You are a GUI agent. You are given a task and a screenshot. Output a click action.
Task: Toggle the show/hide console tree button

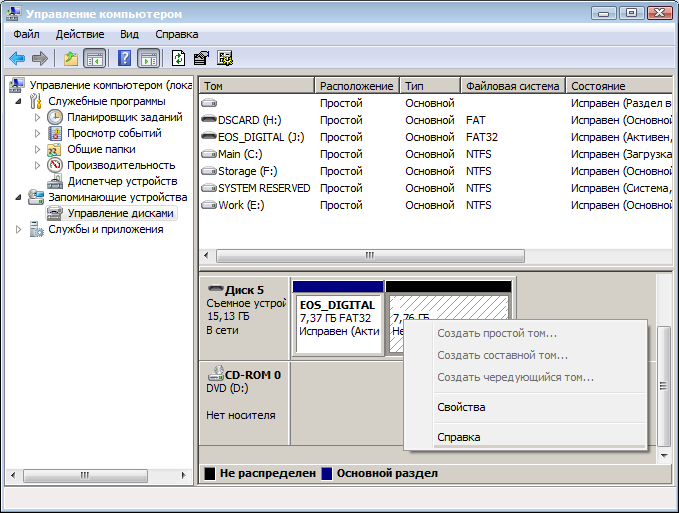[95, 58]
